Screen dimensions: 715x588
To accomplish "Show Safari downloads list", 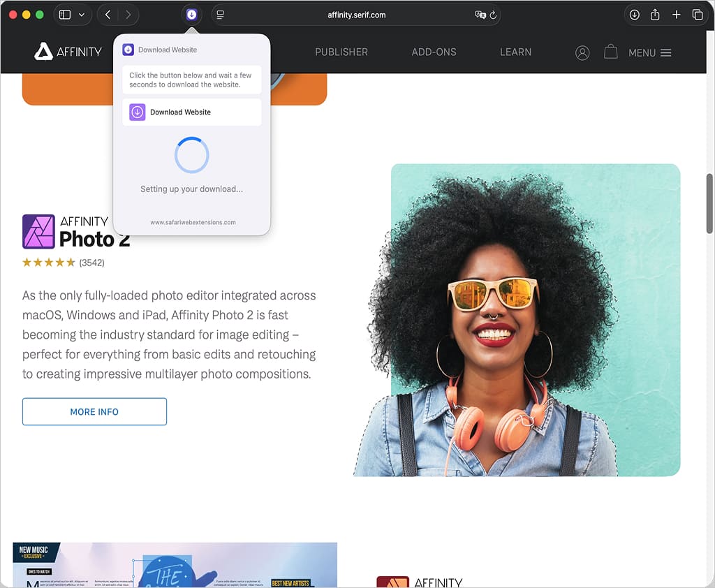I will coord(635,15).
